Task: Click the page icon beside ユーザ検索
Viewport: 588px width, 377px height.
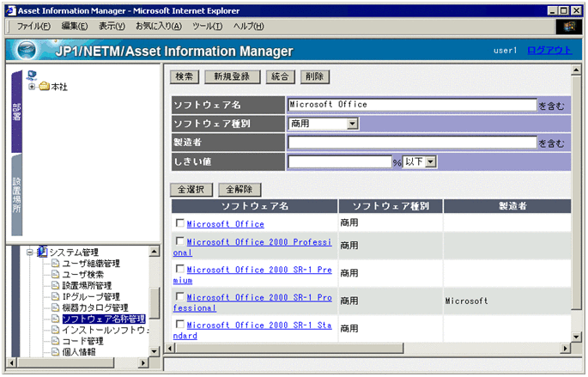Action: tap(56, 274)
